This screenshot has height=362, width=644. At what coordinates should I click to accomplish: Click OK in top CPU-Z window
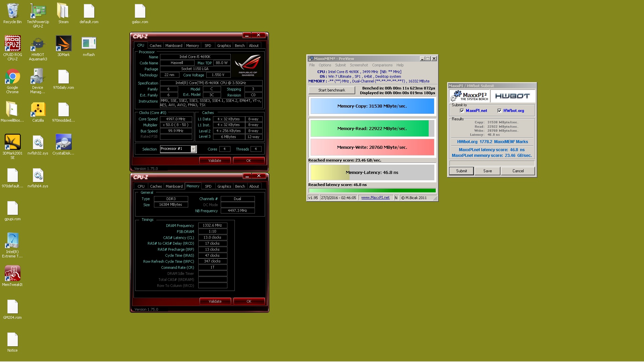click(249, 161)
